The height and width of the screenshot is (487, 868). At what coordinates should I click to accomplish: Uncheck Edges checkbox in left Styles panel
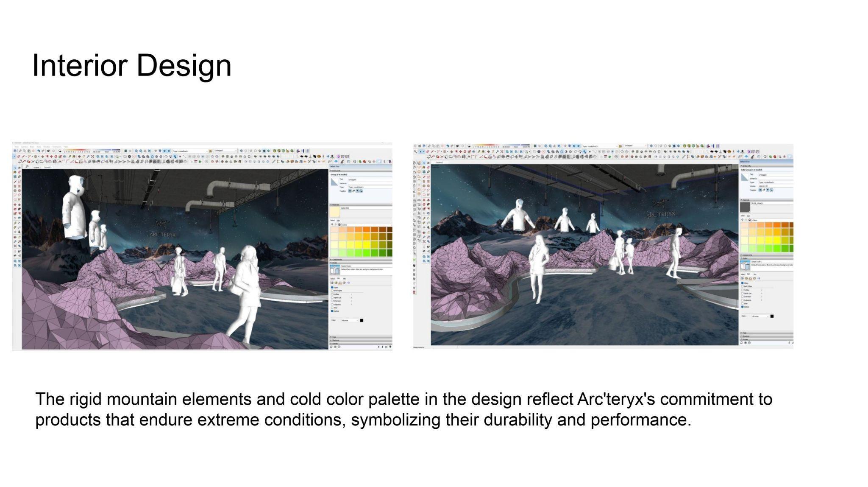point(332,287)
